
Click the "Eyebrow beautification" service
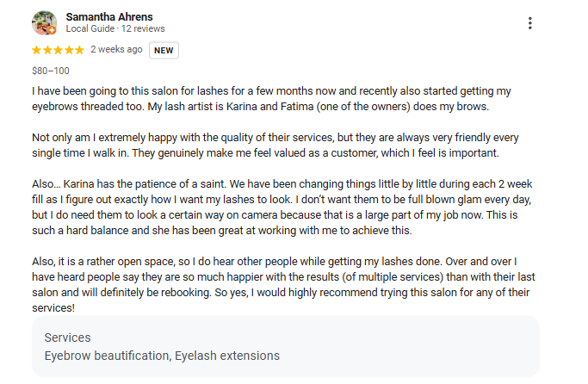[105, 356]
